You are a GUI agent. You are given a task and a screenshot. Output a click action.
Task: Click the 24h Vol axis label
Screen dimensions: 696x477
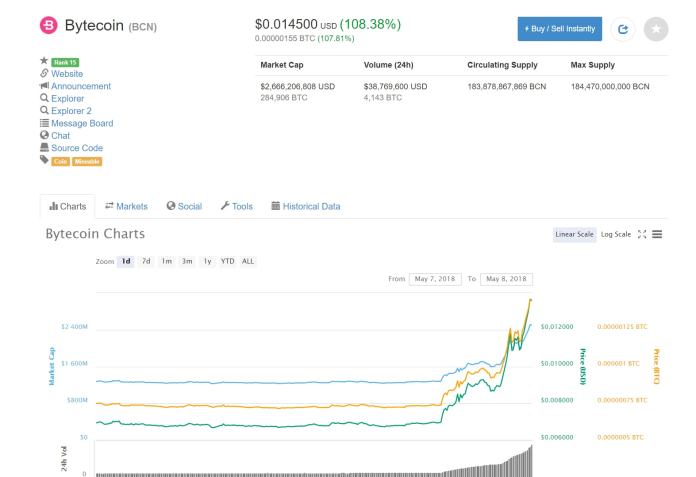(64, 458)
